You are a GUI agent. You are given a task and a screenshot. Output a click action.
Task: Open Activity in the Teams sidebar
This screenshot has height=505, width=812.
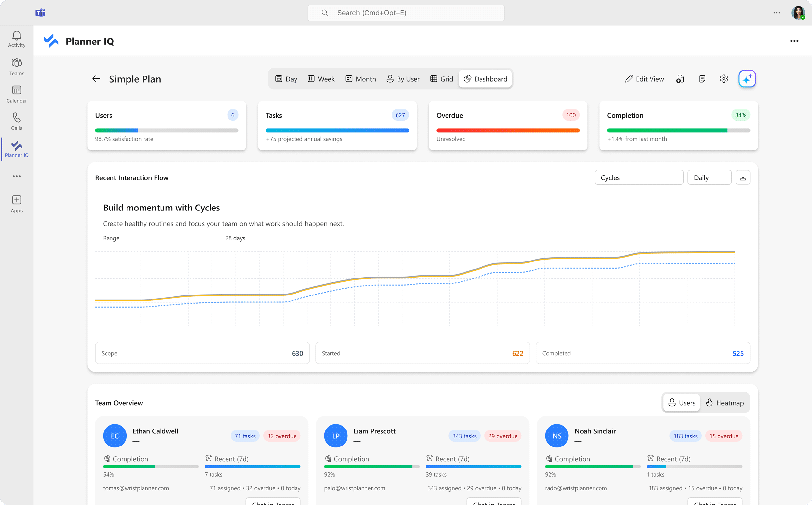point(17,39)
